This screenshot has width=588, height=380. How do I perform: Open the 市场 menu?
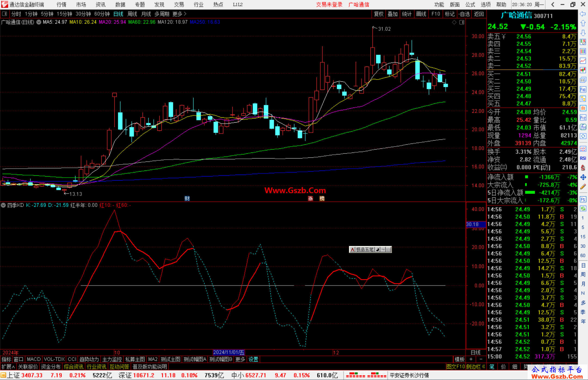tap(81, 5)
